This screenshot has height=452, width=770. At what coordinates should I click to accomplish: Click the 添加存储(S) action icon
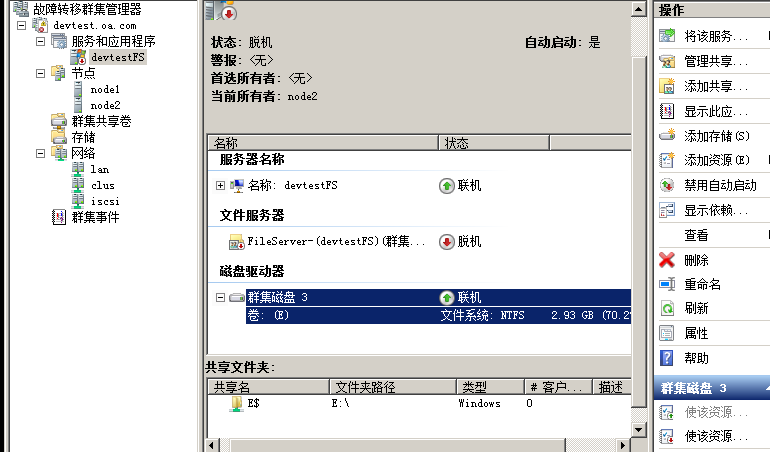[x=667, y=135]
